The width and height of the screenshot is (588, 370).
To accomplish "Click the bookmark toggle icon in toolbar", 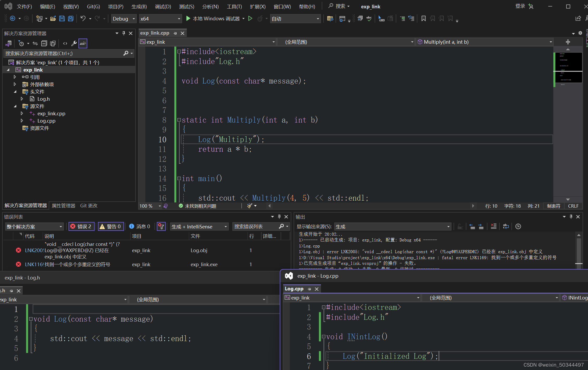I will 423,18.
